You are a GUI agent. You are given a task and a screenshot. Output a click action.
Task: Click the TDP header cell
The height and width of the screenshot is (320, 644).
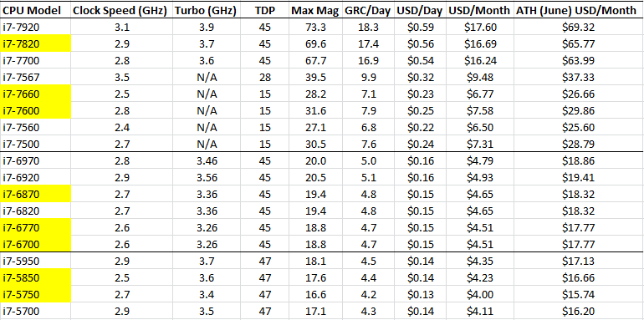(x=265, y=11)
